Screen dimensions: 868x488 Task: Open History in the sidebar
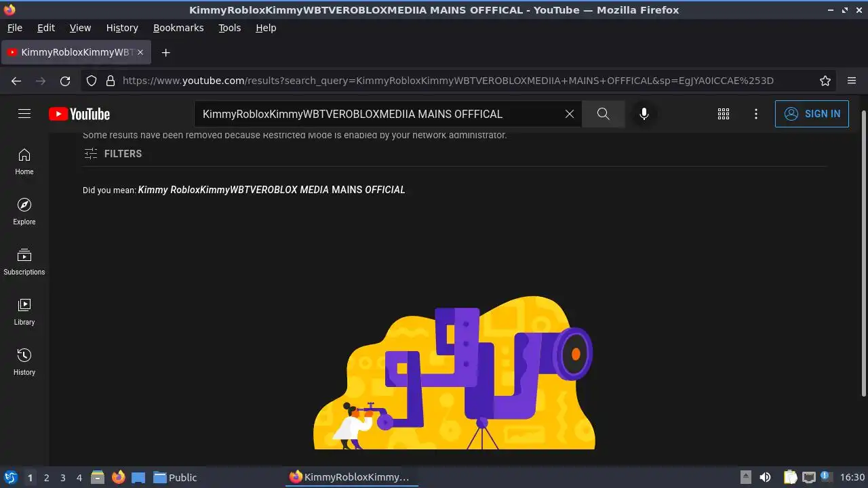[24, 363]
